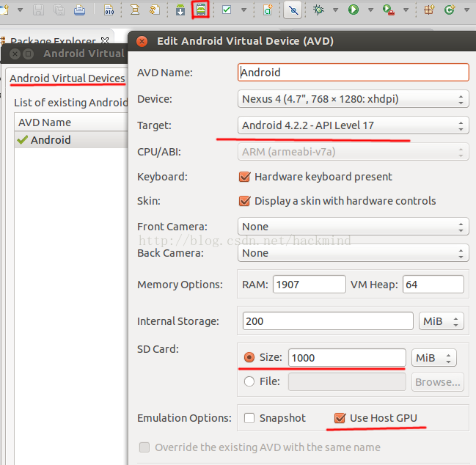Click the RAM input field
The image size is (476, 465).
click(310, 285)
